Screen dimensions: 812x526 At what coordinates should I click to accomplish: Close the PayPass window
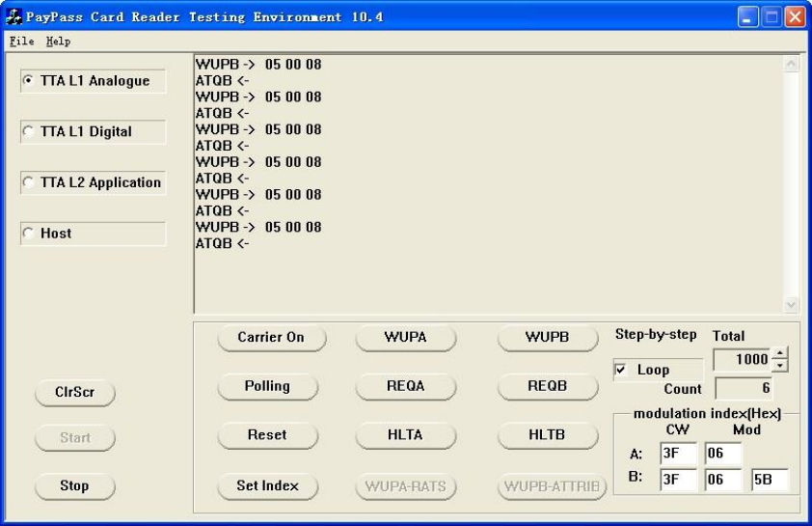[x=795, y=17]
